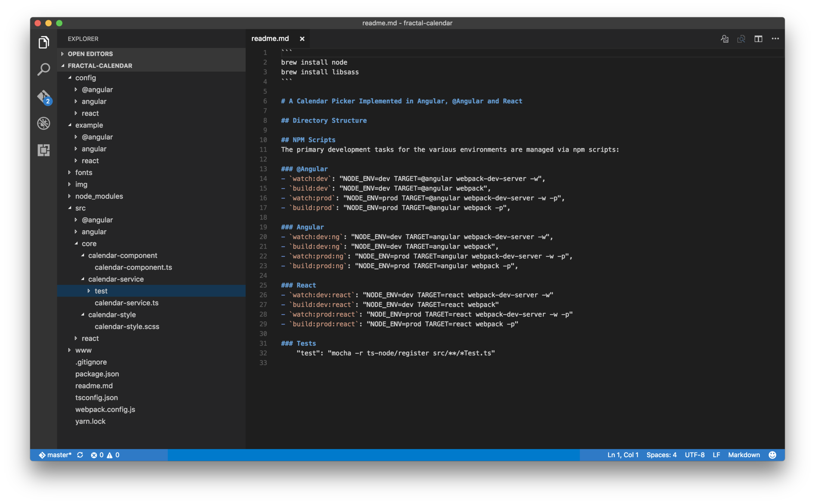
Task: Click the '### React' heading in editor
Action: (298, 285)
